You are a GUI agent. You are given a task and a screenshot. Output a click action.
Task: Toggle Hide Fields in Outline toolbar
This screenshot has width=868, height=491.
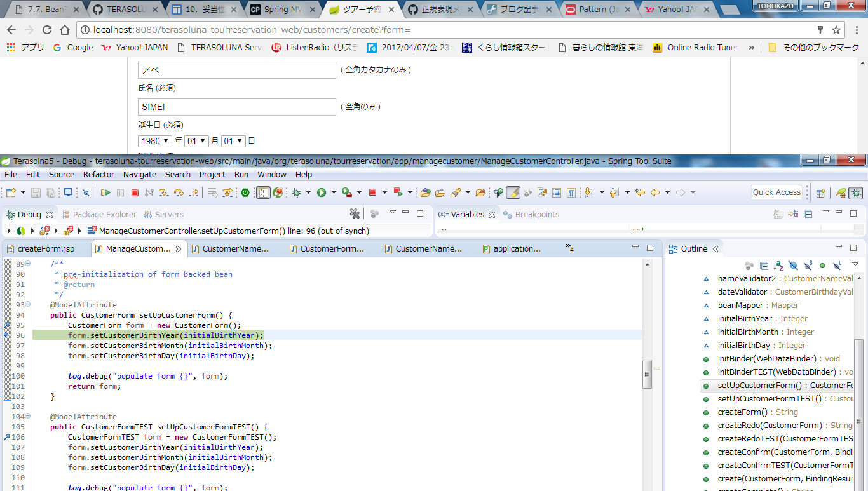click(x=793, y=266)
